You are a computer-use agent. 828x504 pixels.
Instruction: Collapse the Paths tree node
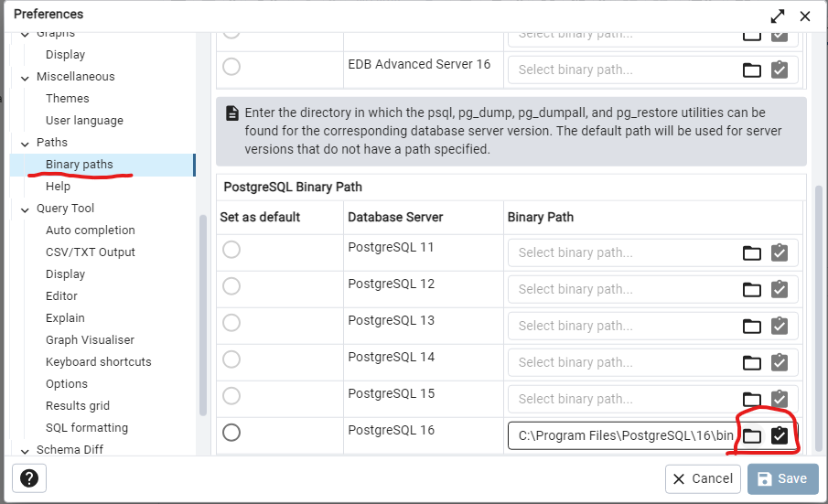tap(25, 143)
